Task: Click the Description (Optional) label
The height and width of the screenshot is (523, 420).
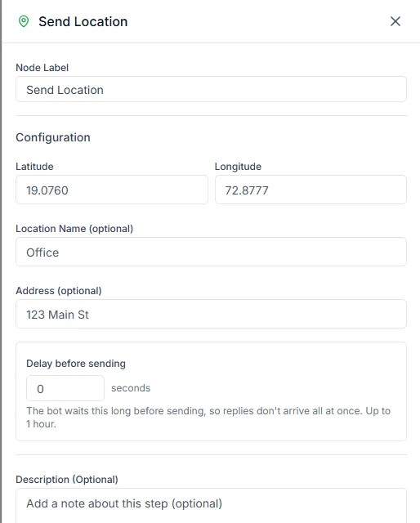Action: click(67, 480)
